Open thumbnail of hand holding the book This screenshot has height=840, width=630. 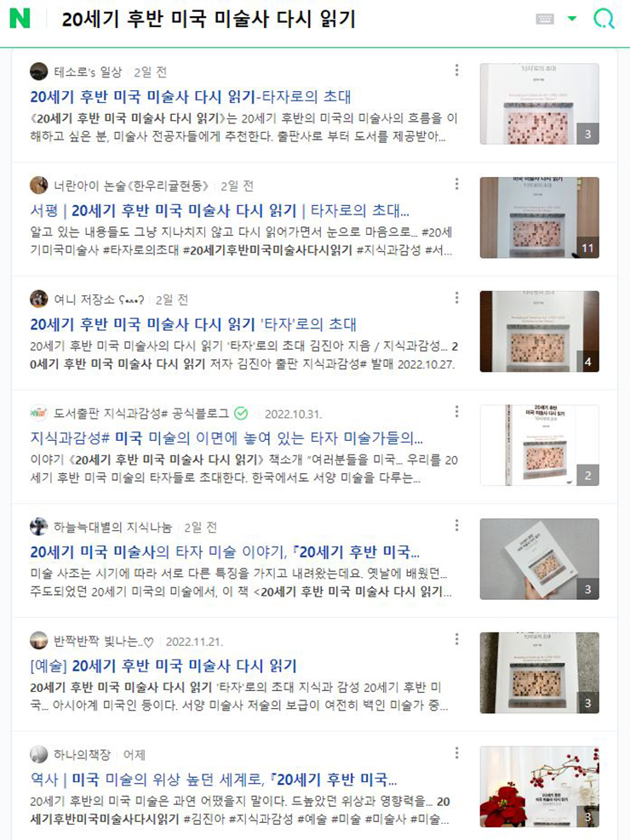[x=540, y=559]
